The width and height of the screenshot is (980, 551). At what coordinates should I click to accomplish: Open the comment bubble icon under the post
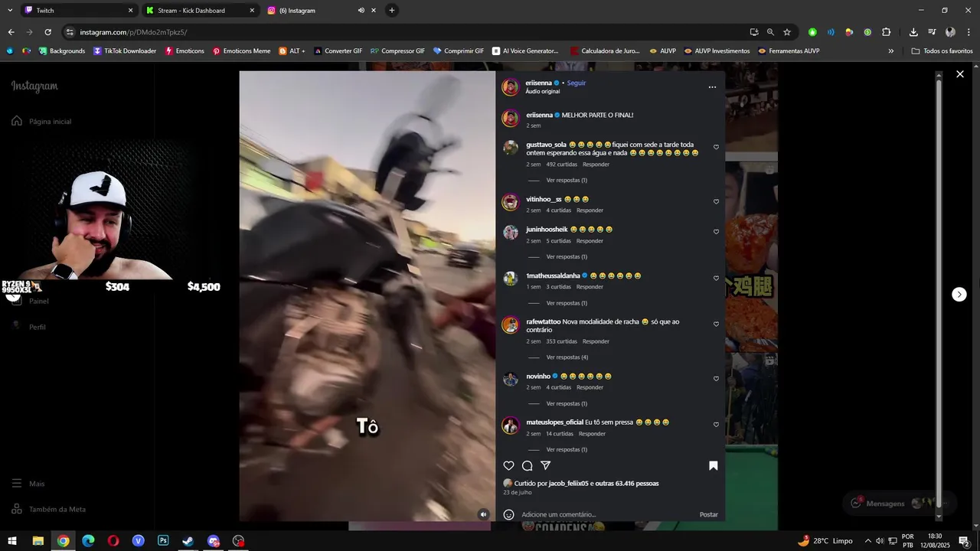(527, 465)
